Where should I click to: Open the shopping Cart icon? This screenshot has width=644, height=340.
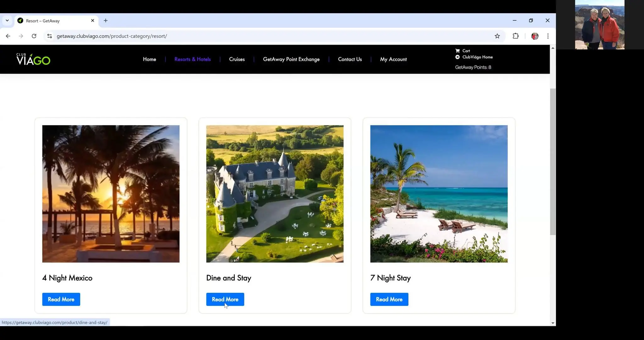click(x=458, y=51)
